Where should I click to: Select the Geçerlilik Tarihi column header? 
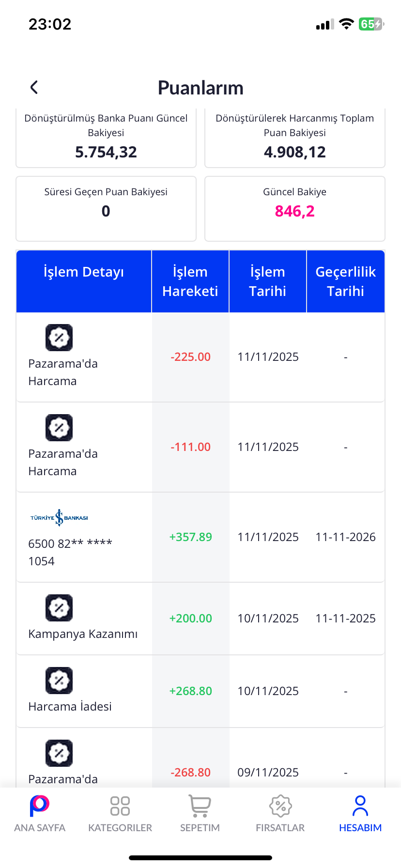[x=345, y=281]
